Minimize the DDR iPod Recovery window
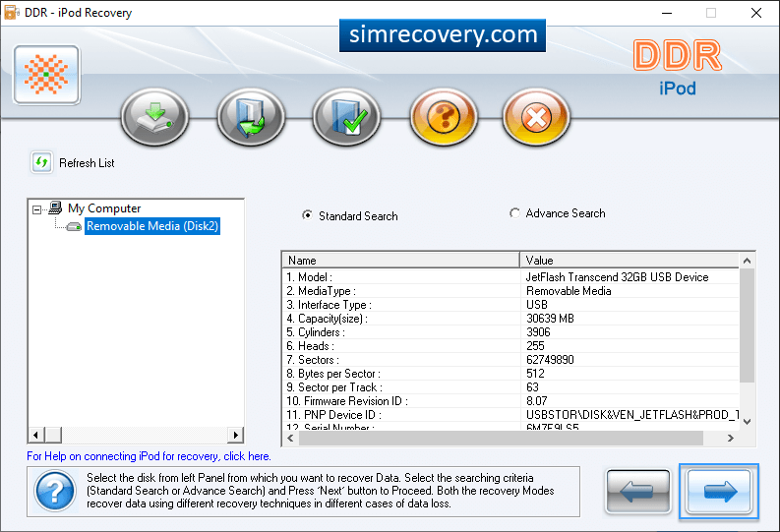 667,13
